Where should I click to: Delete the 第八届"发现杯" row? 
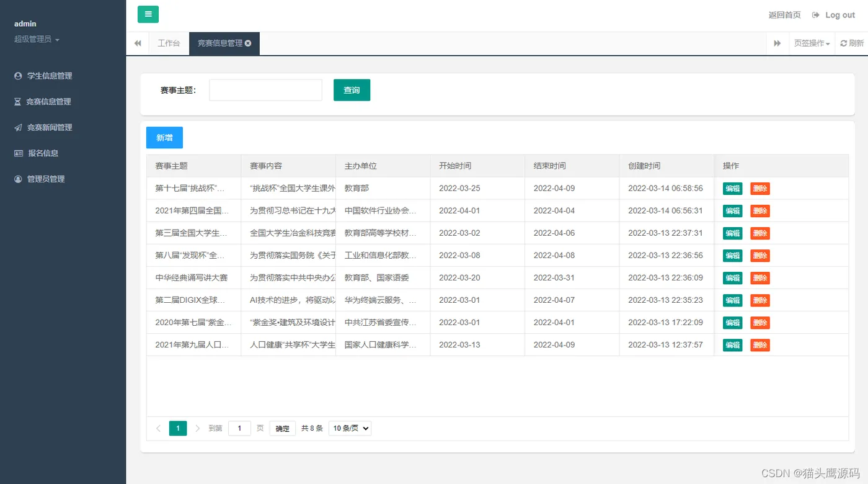(760, 256)
